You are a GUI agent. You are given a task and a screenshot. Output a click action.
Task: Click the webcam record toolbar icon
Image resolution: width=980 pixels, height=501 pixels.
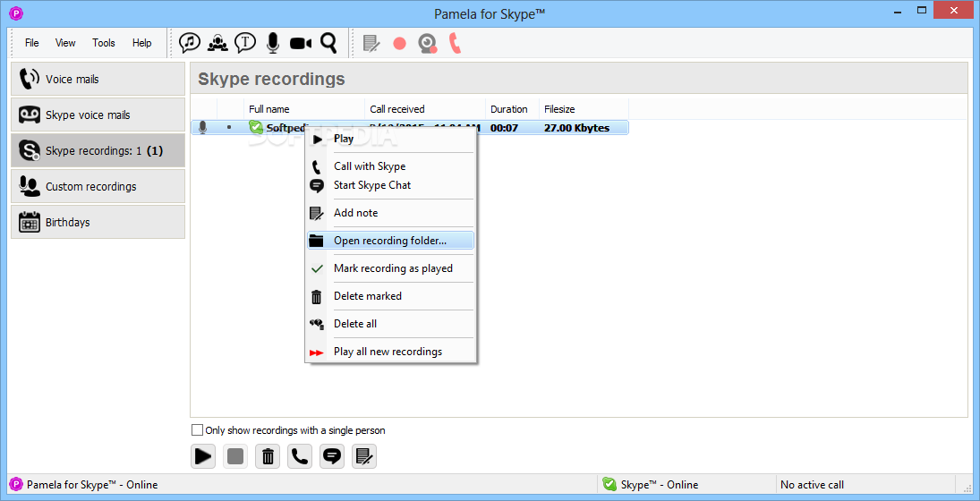click(x=428, y=43)
